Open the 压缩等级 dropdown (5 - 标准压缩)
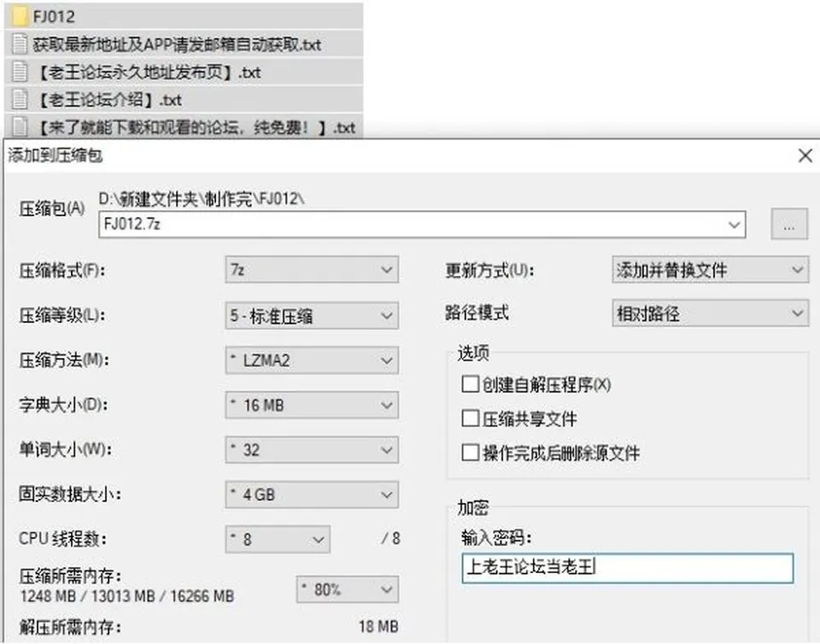This screenshot has width=820, height=644. (x=312, y=315)
